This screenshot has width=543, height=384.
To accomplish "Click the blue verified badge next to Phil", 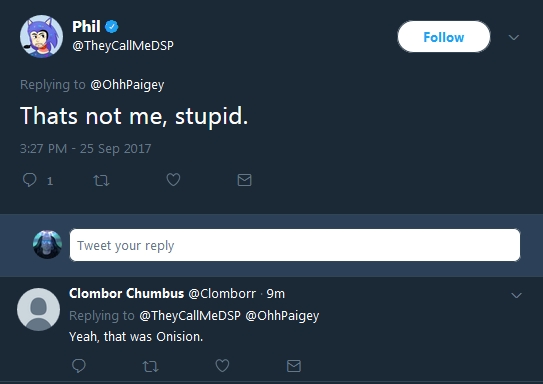I will pyautogui.click(x=112, y=27).
